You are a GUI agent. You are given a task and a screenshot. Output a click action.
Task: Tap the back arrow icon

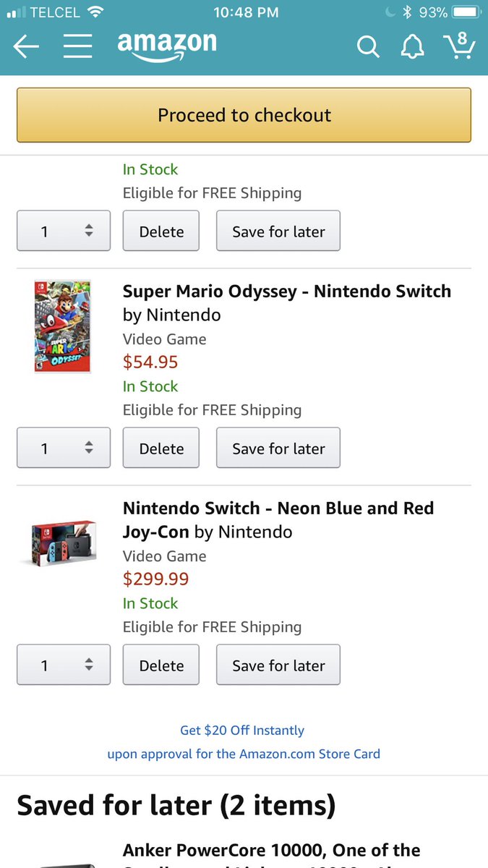(26, 47)
